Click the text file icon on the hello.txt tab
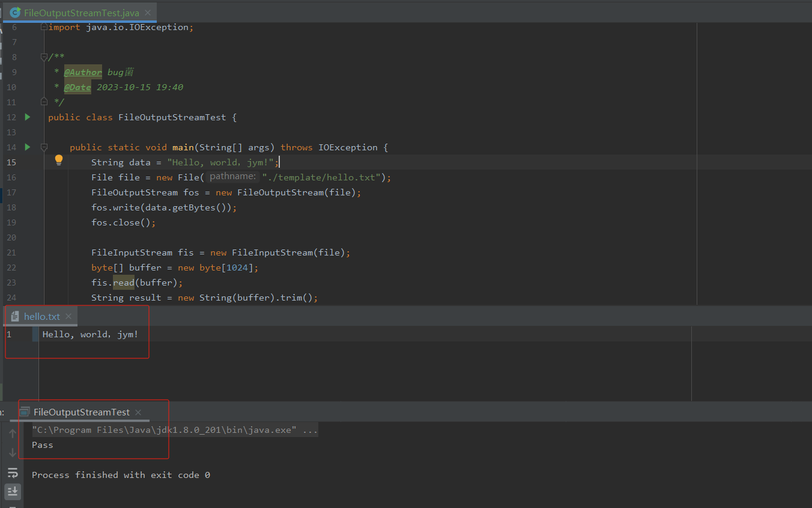The width and height of the screenshot is (812, 508). 14,316
